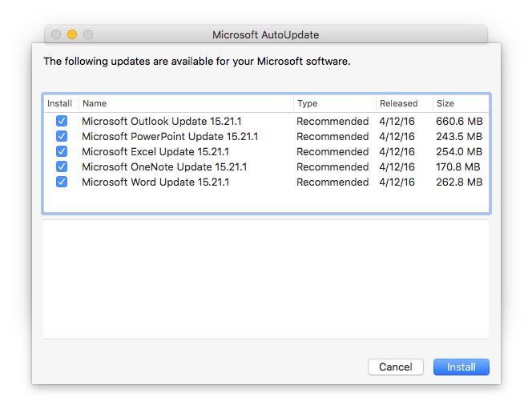Toggle the OneNote Update install checkbox
This screenshot has height=401, width=532.
[62, 167]
